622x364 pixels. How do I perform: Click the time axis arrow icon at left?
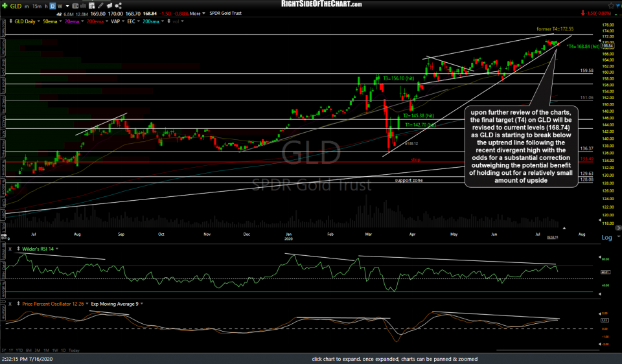tap(5, 236)
